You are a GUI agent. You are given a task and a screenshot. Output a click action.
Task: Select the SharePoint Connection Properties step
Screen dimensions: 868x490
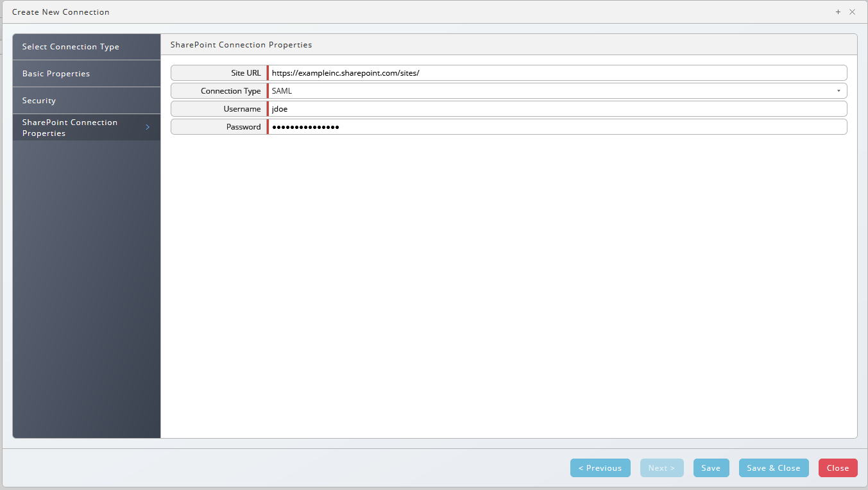pos(87,128)
